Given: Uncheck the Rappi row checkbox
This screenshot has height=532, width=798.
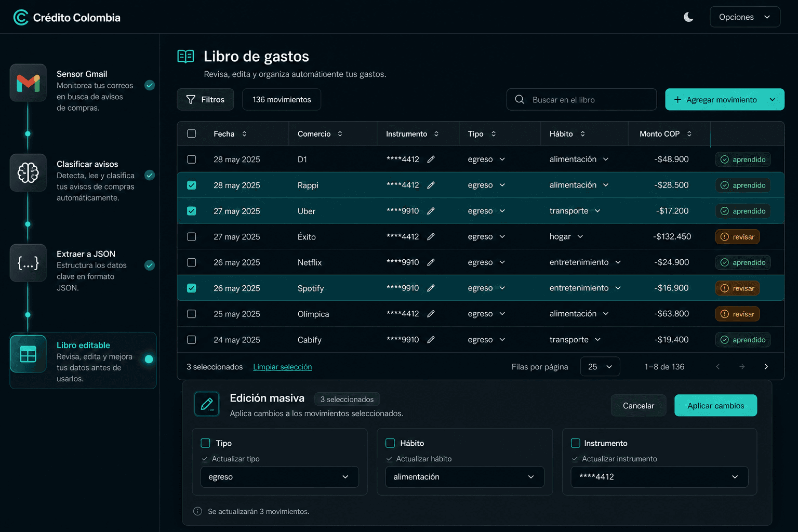Looking at the screenshot, I should click(x=192, y=185).
